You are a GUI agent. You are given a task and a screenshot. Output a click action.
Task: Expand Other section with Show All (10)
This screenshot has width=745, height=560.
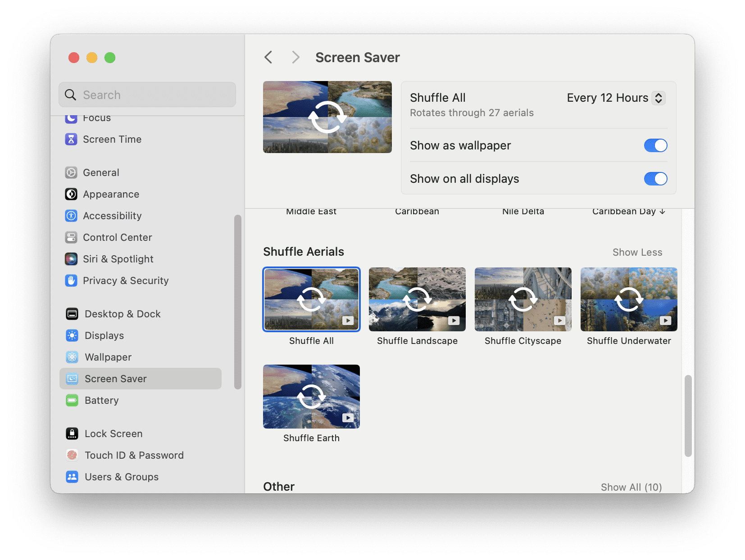[x=631, y=487]
